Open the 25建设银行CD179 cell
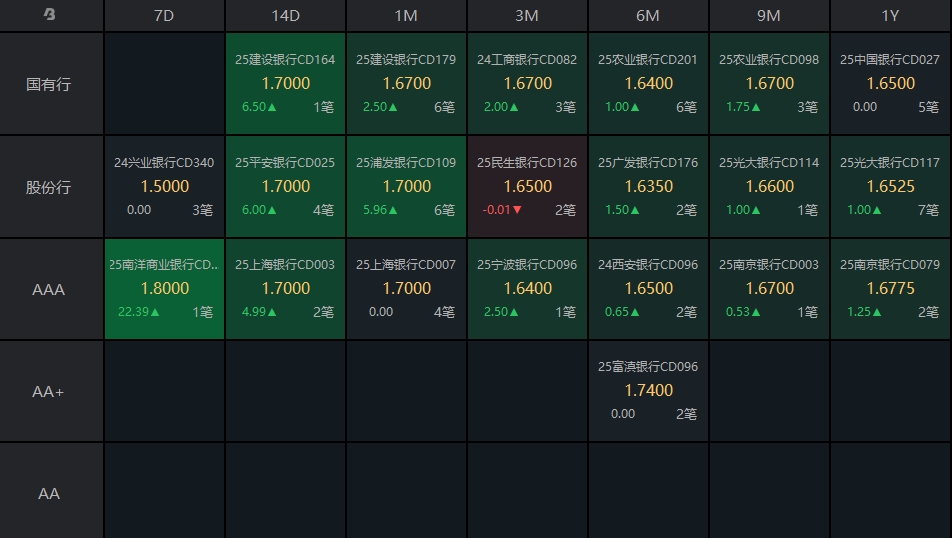 click(x=406, y=83)
